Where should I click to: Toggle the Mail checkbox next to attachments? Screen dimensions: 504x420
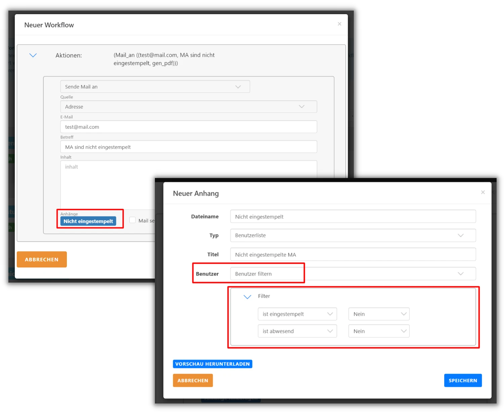(133, 220)
